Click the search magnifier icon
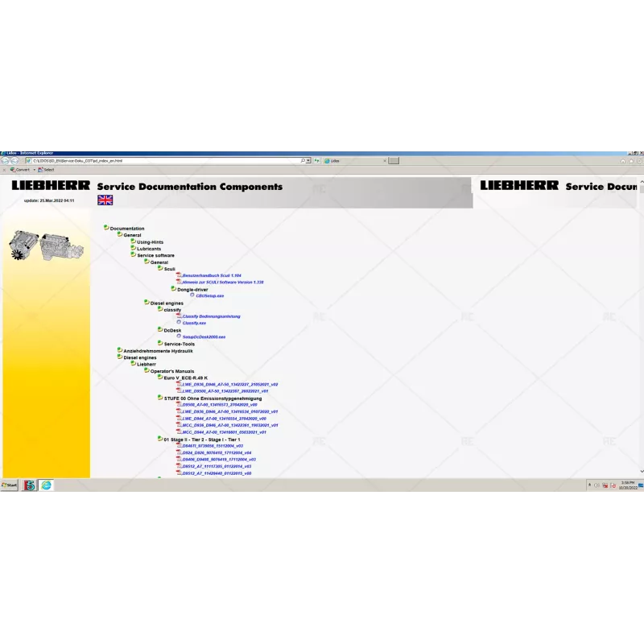This screenshot has width=644, height=644. click(x=303, y=160)
